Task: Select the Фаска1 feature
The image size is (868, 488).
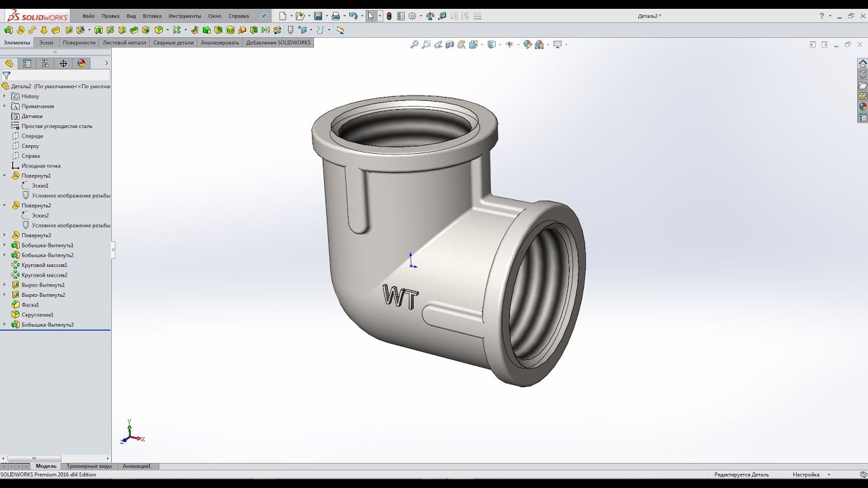Action: pos(25,305)
